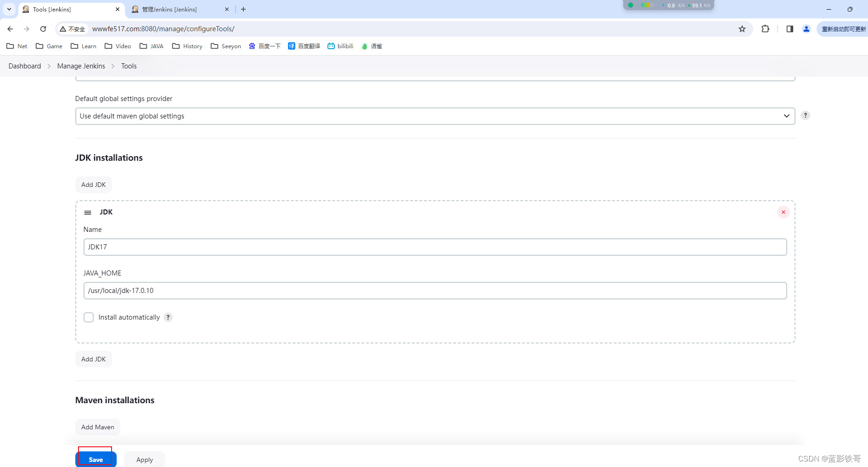Click the browser back arrow
Screen dimensions: 868x467
tap(10, 29)
